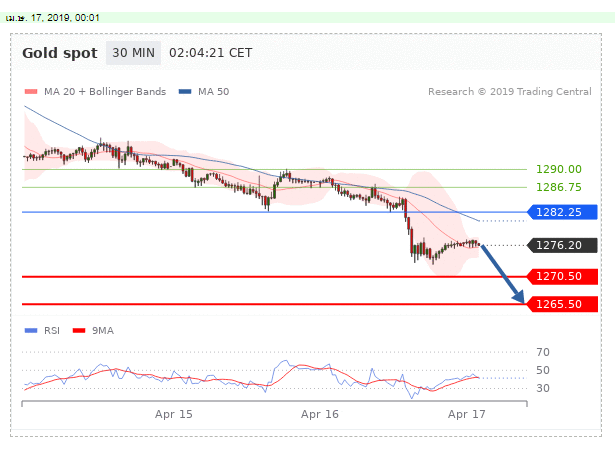Screen dimensions: 615x452
Task: Click the Apr 16 date axis label
Action: coord(320,414)
